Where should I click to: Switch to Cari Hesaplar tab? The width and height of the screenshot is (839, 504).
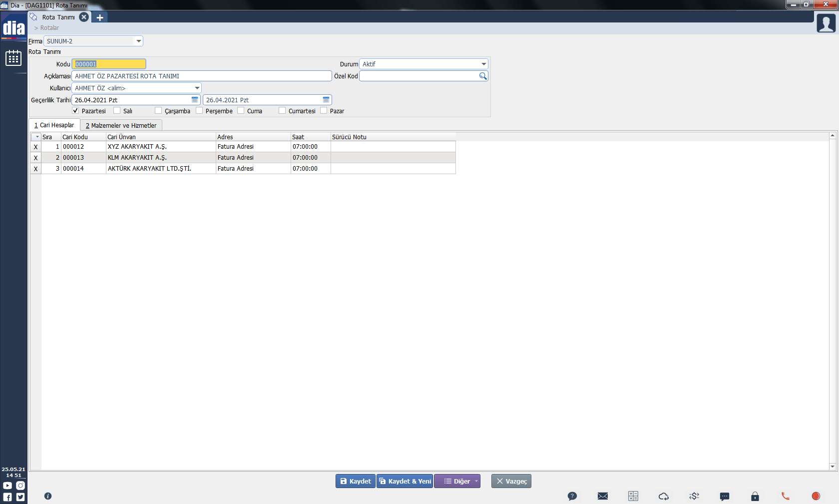coord(54,125)
